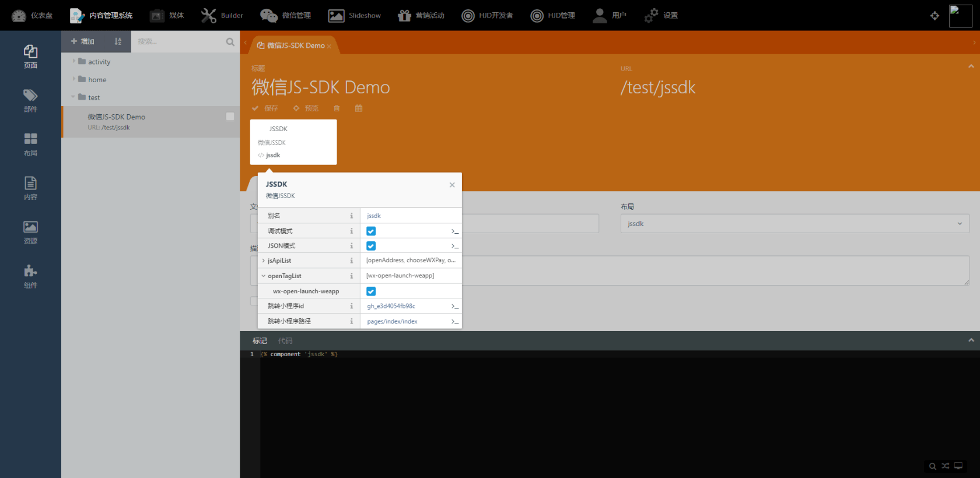Click the sort order icon beside 增加
The image size is (980, 478).
[118, 41]
